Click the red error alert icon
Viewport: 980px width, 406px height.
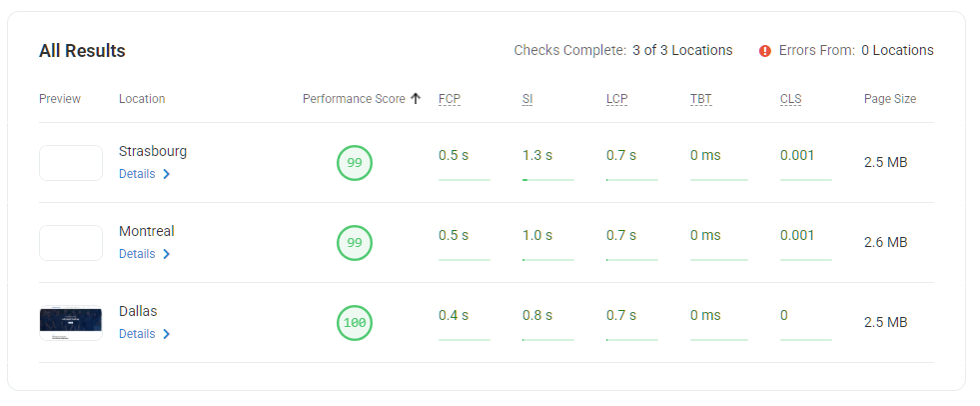pos(765,51)
